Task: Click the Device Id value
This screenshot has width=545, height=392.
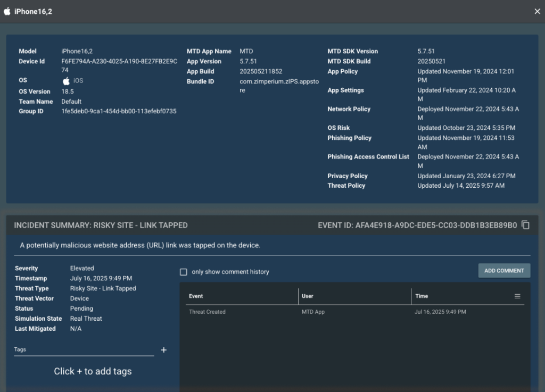Action: 119,65
